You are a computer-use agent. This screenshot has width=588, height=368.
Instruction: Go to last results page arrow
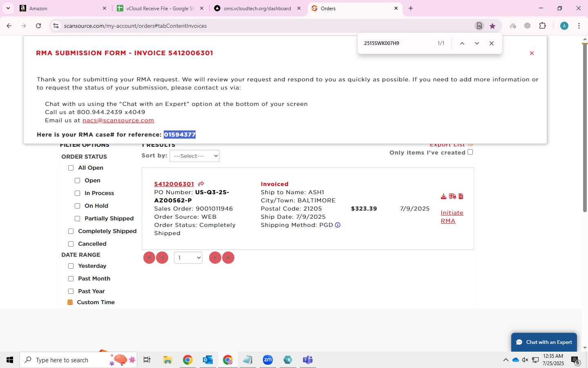coord(228,258)
